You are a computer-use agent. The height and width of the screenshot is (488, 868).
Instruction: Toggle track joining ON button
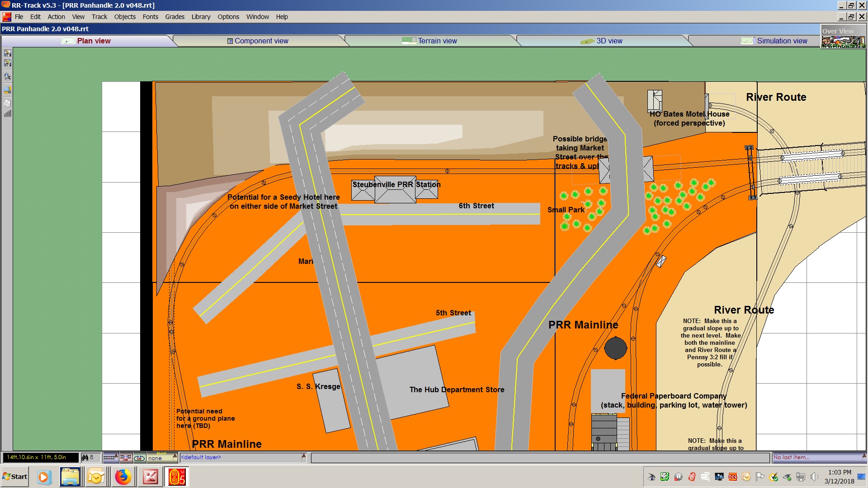click(x=125, y=458)
